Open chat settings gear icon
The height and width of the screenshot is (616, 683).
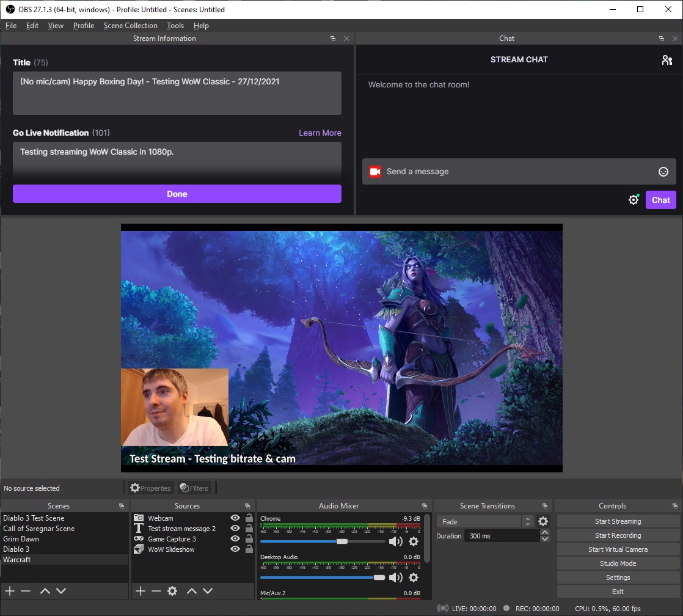[x=634, y=199]
